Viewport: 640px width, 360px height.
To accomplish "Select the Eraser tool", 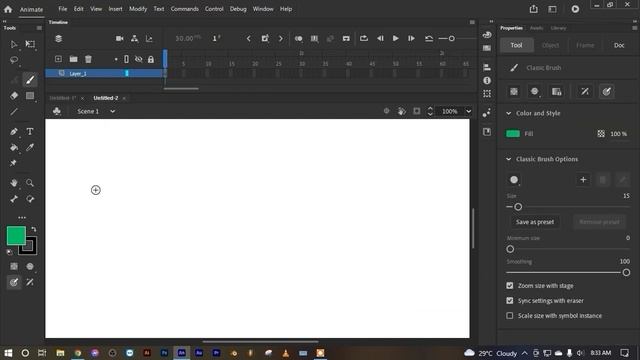I will [13, 96].
